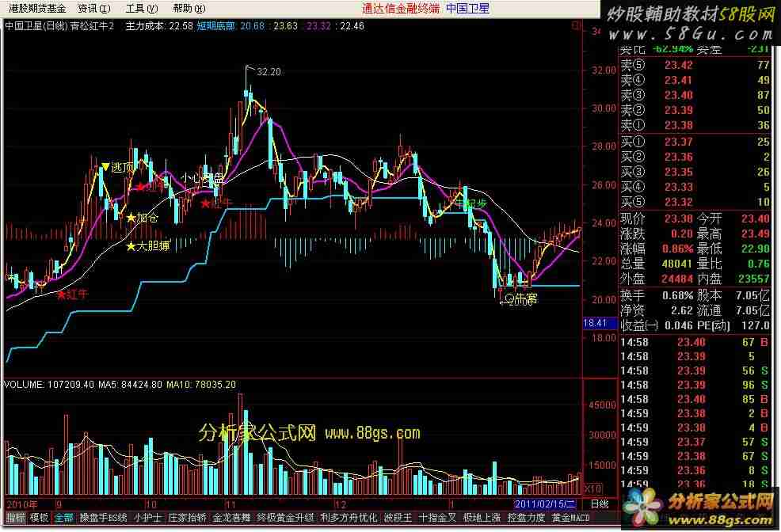Click the 量比 value 0.76
The image size is (781, 532).
(x=759, y=264)
